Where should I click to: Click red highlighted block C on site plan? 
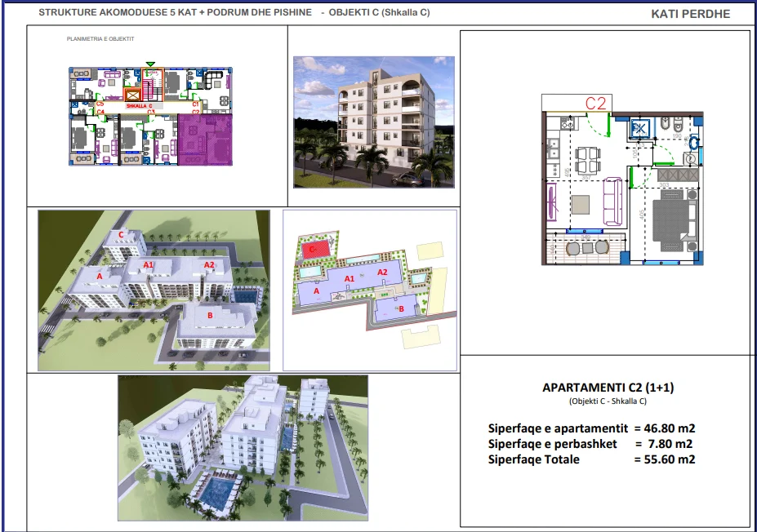click(x=314, y=250)
